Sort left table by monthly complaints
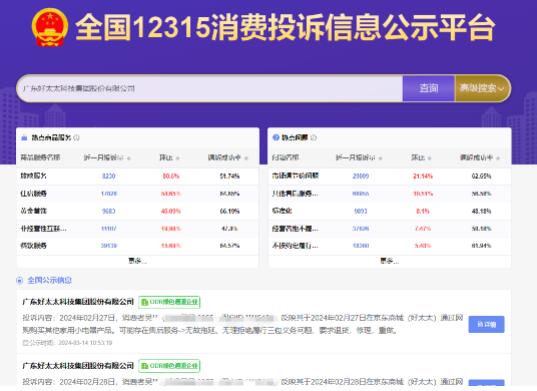The image size is (537, 391). (107, 157)
